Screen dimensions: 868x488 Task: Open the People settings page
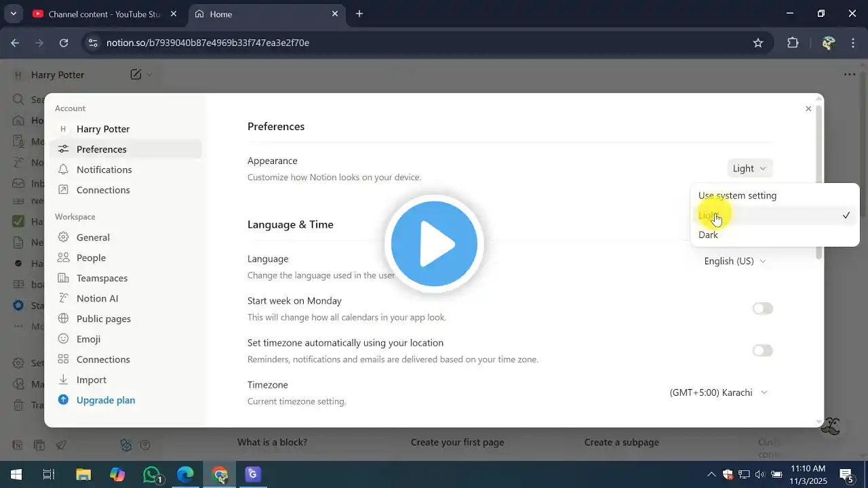(x=125, y=258)
